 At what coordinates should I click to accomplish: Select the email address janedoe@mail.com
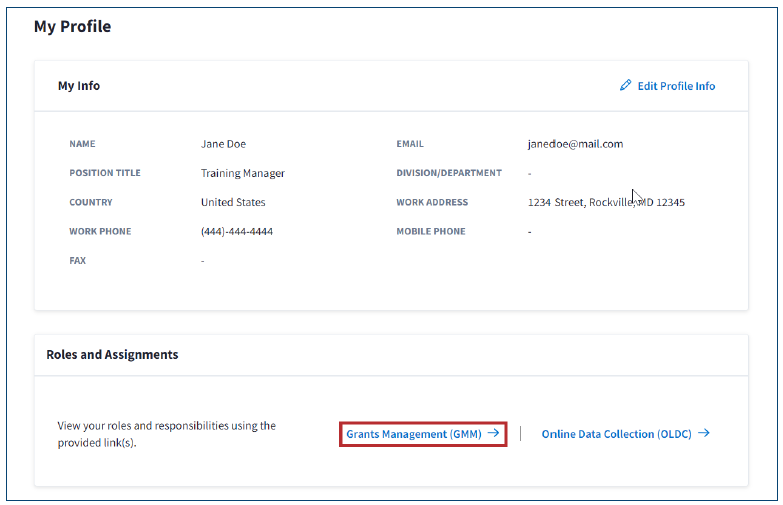coord(575,144)
